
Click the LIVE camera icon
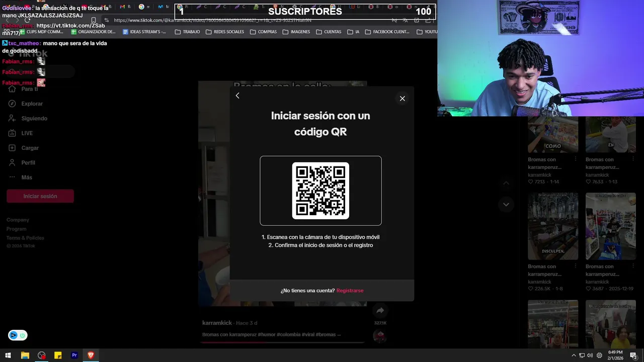[x=12, y=133]
